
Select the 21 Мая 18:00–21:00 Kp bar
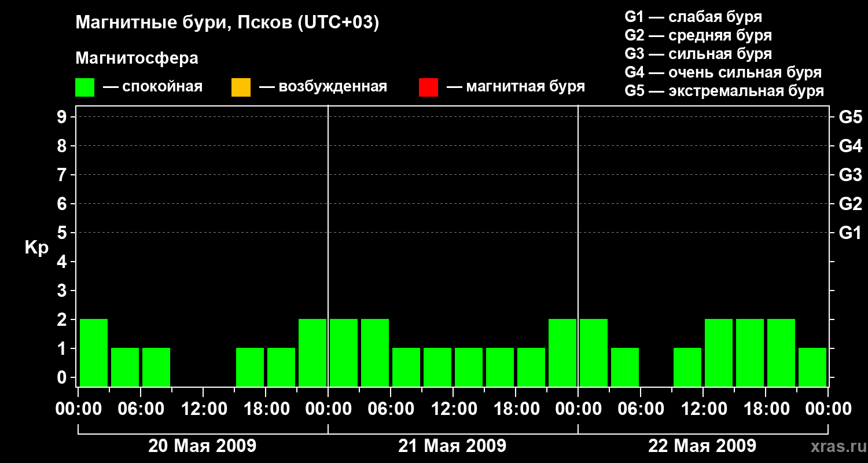coord(531,367)
